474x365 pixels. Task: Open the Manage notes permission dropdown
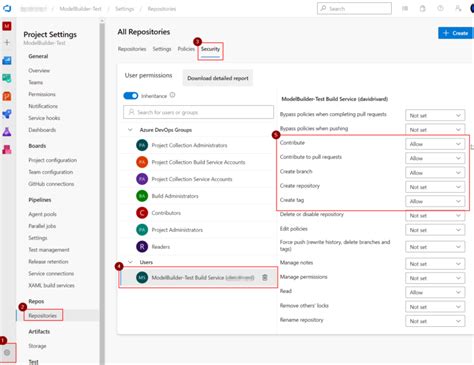click(x=435, y=264)
